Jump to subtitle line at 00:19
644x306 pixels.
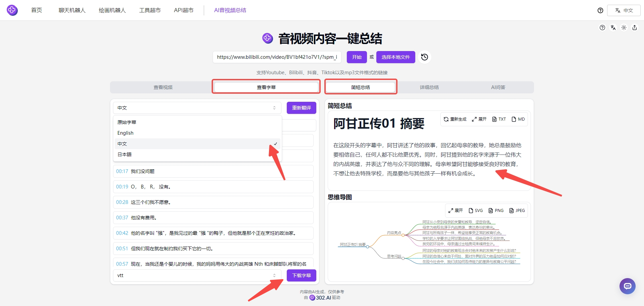point(213,187)
